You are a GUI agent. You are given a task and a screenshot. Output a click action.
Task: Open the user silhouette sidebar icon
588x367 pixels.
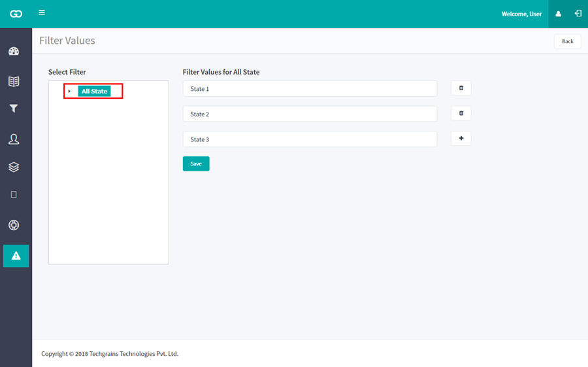pos(14,139)
